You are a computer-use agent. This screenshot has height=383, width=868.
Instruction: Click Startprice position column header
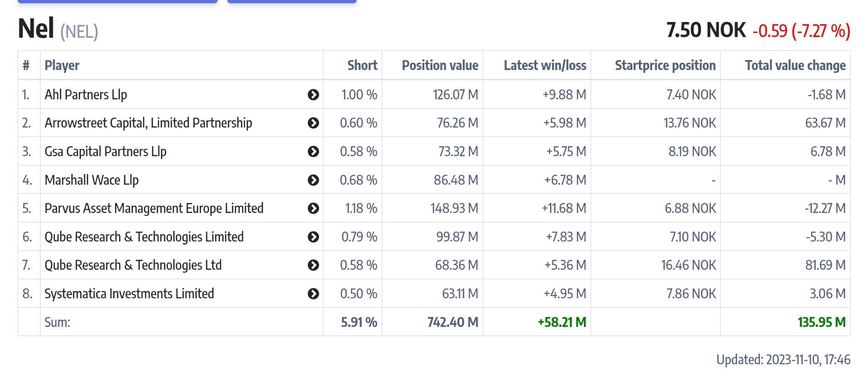pyautogui.click(x=665, y=66)
